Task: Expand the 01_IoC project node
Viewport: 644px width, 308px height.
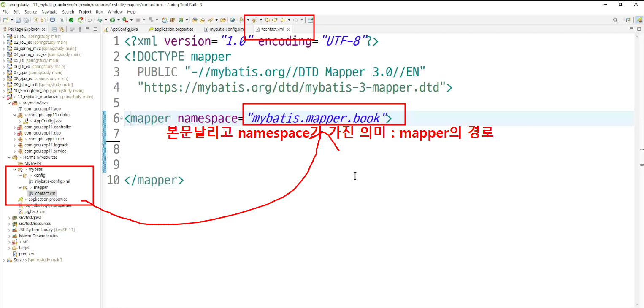Action: click(4, 36)
